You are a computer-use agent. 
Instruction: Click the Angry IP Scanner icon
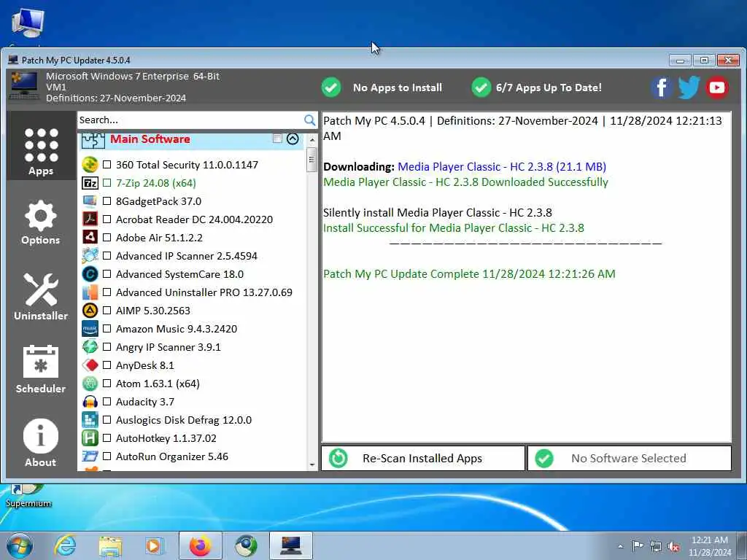pos(90,346)
